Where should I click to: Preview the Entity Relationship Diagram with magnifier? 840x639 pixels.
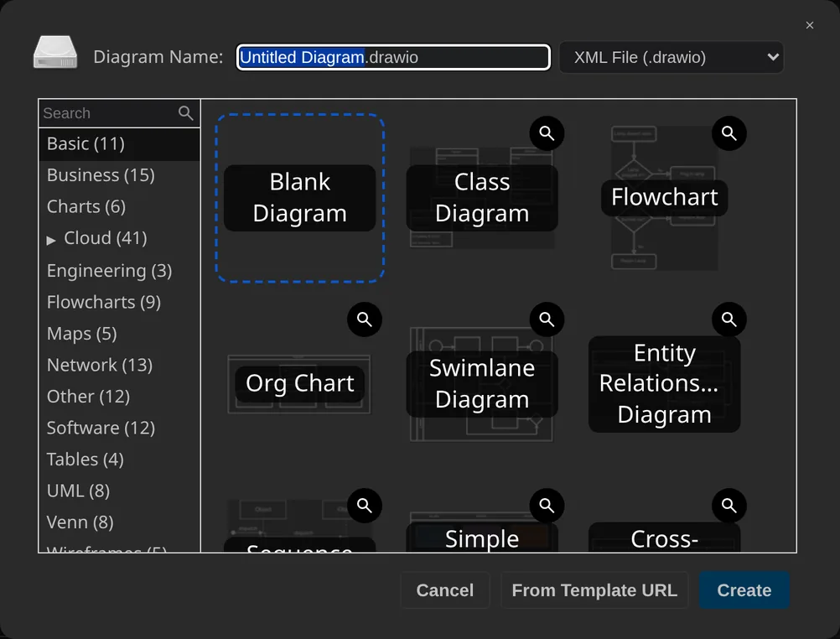[x=729, y=319]
